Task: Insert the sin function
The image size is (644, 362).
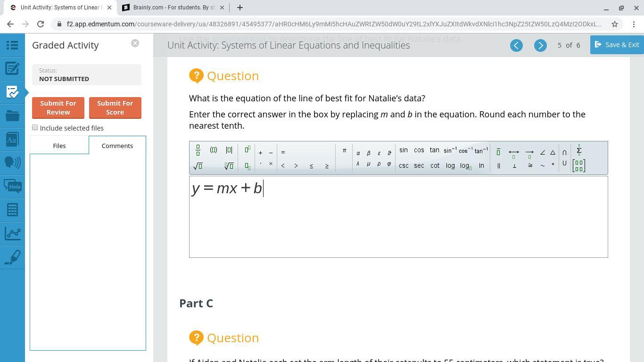Action: pyautogui.click(x=404, y=150)
